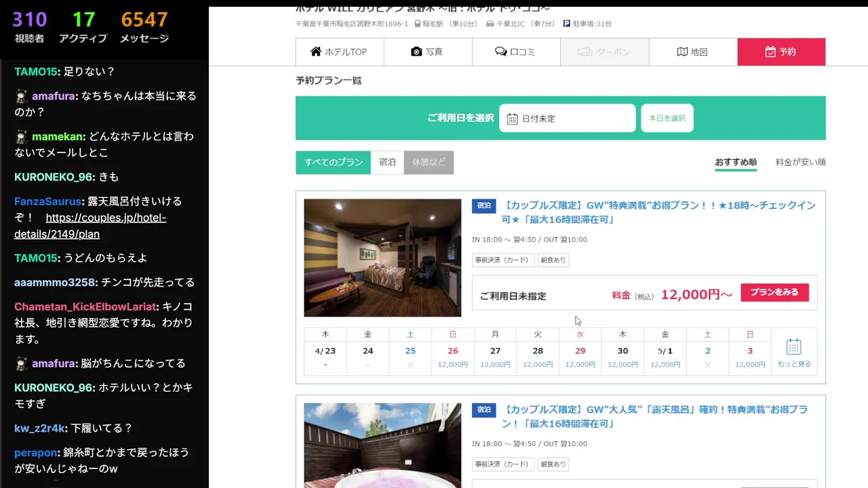Open the 口コミ tab
This screenshot has height=488, width=868.
pyautogui.click(x=516, y=52)
